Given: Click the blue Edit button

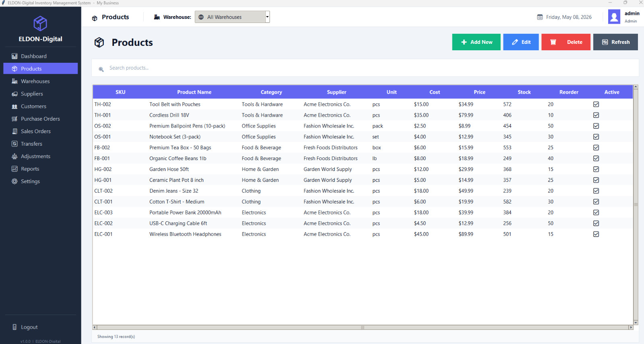Looking at the screenshot, I should point(521,42).
